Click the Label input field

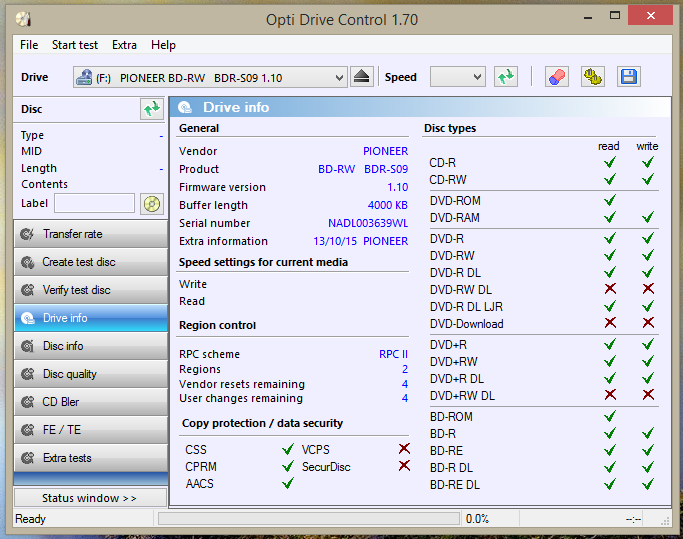tap(94, 203)
